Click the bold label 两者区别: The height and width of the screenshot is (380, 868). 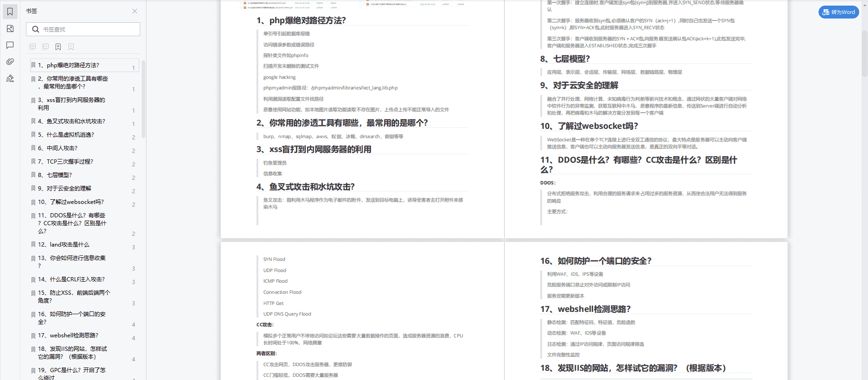[267, 354]
